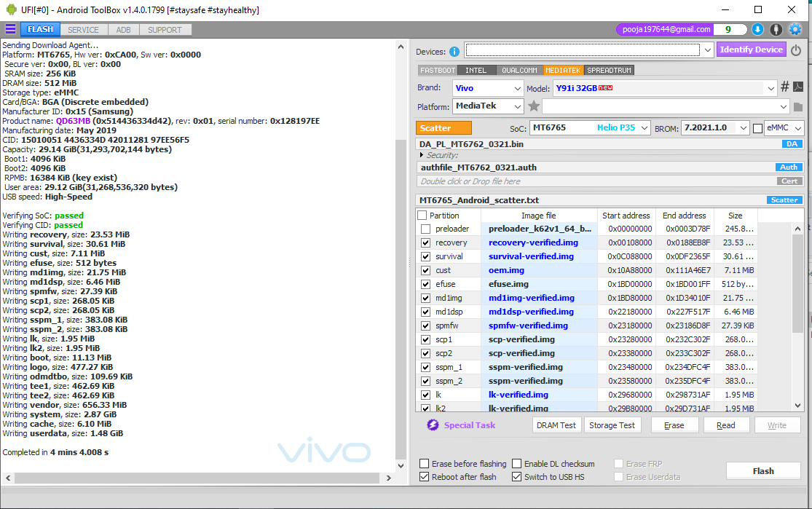Screen dimensions: 812x509
Task: Click the folder browse icon
Action: pos(798,106)
